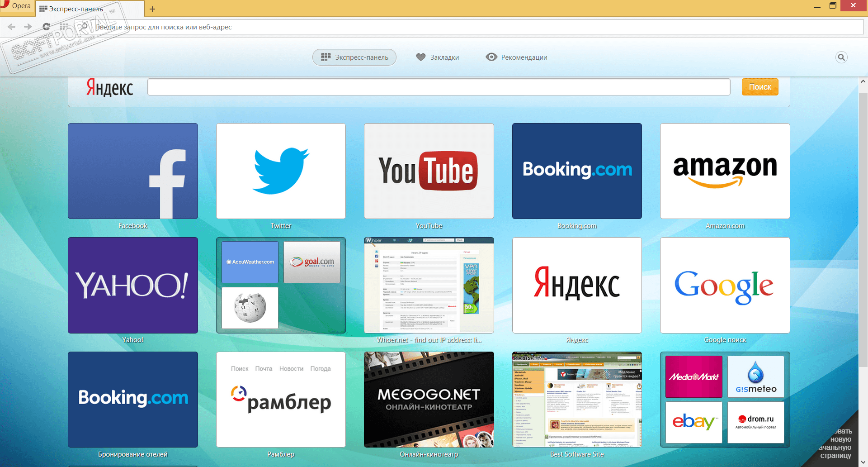
Task: Open the YouTube speed dial tile
Action: click(x=429, y=171)
